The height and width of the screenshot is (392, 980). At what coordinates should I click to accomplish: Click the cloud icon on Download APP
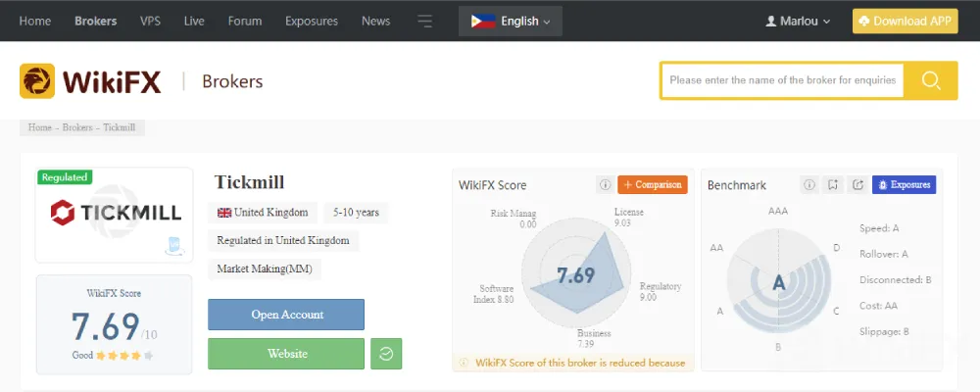[864, 22]
